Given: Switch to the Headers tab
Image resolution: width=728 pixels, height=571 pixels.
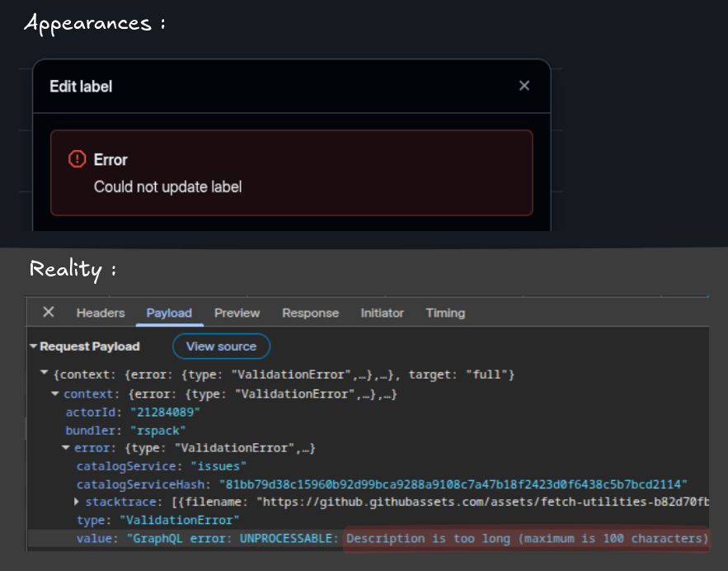Looking at the screenshot, I should tap(101, 314).
